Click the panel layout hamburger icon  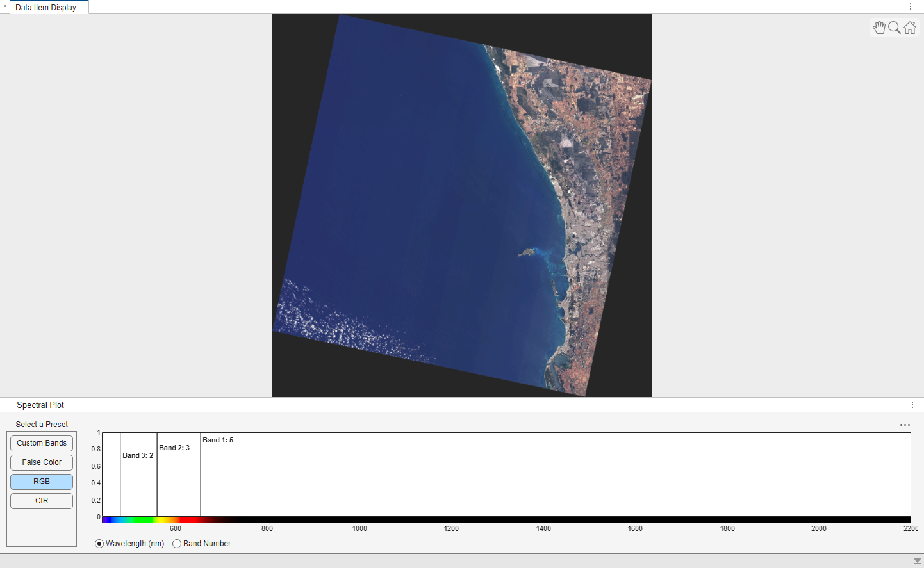pos(4,7)
